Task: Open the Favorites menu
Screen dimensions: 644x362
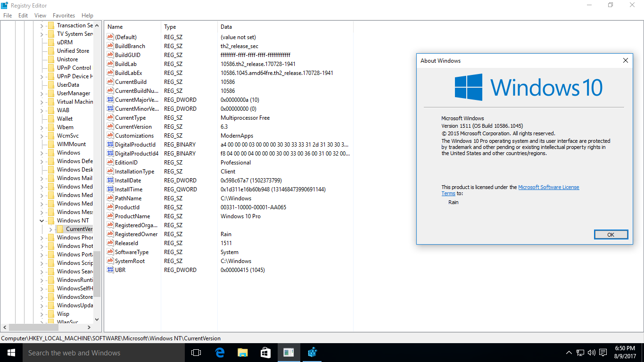Action: (64, 16)
